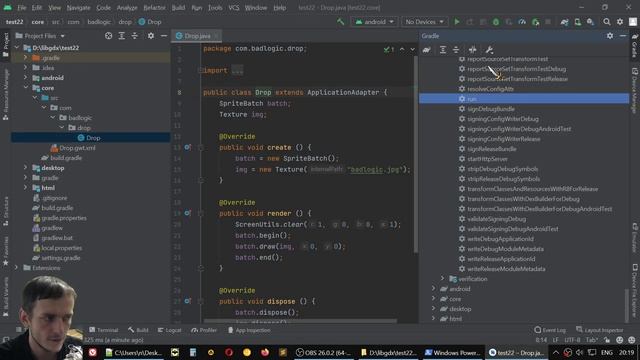Open Project Files view dropdown

point(40,36)
